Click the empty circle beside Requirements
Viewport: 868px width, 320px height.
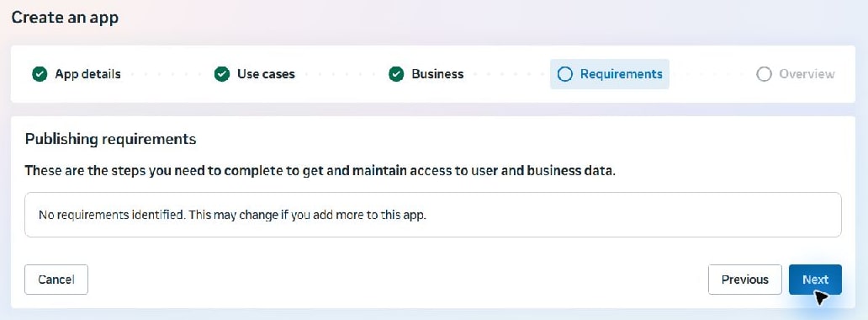click(x=564, y=74)
